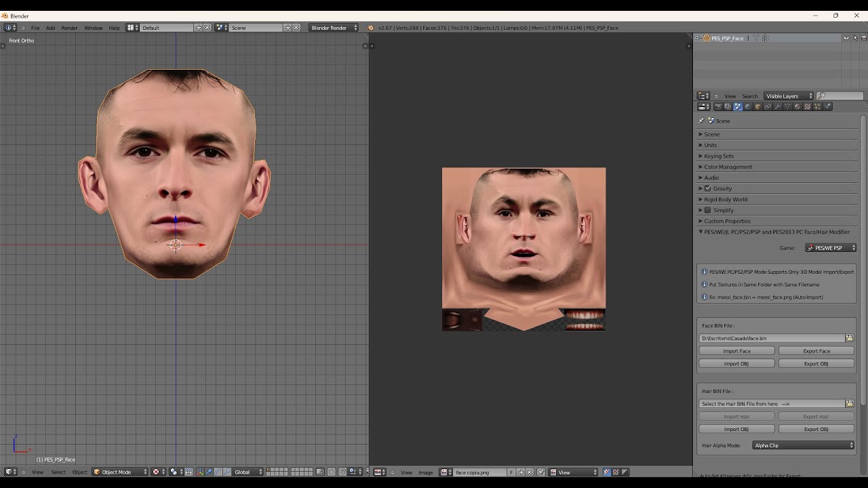Select the World properties tab icon

747,106
